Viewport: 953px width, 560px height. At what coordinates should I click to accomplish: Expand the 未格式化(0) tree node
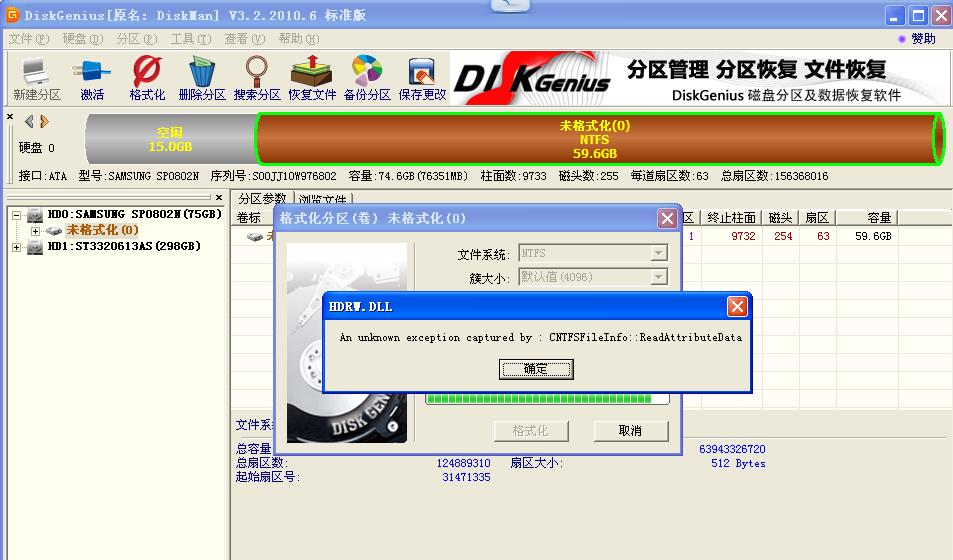click(x=35, y=231)
